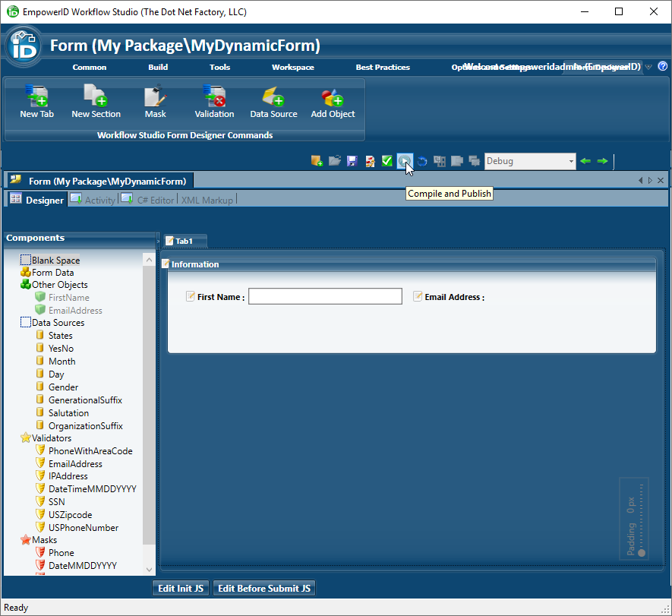Click the Padding slider handle
Viewport: 672px width, 616px height.
(x=642, y=552)
